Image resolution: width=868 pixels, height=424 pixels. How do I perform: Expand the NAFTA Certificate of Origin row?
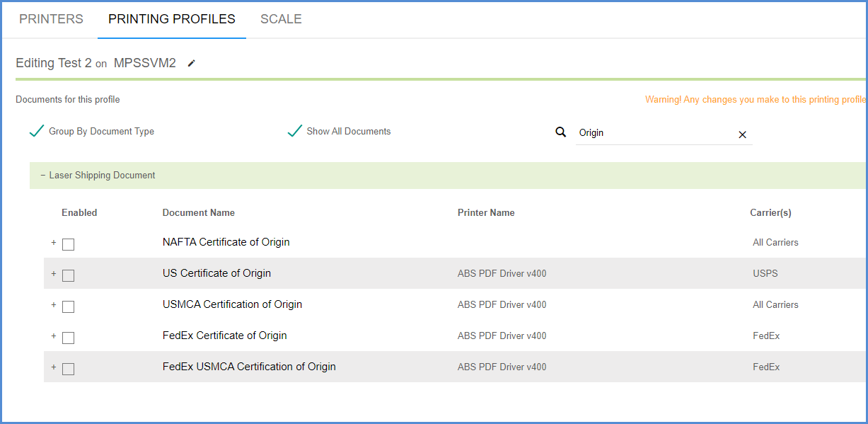[x=53, y=243]
